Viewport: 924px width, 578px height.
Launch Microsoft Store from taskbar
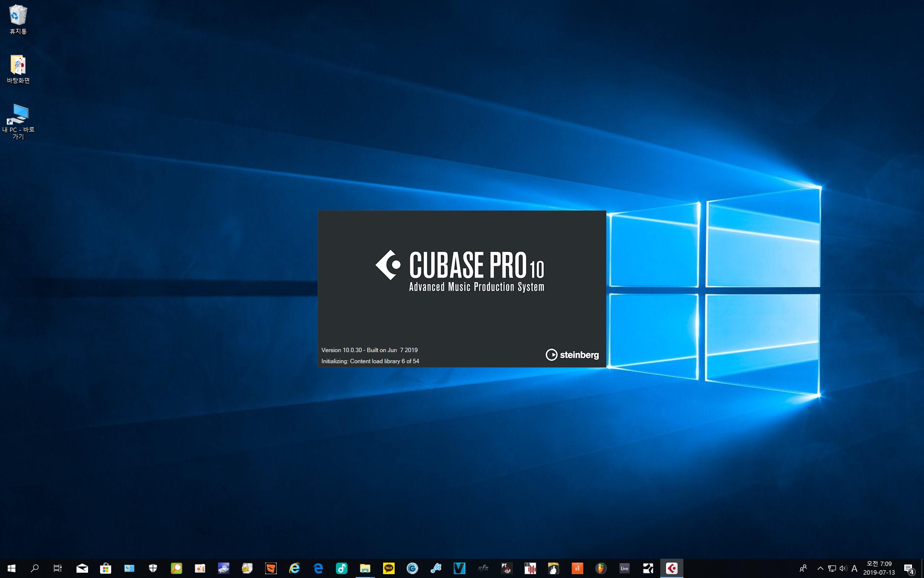click(x=106, y=568)
